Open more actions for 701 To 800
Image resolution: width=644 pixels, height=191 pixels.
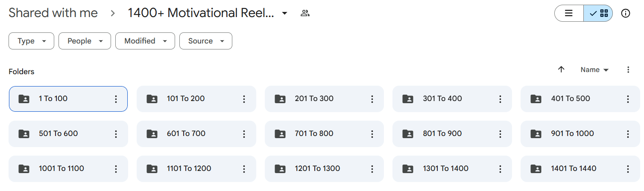click(372, 134)
